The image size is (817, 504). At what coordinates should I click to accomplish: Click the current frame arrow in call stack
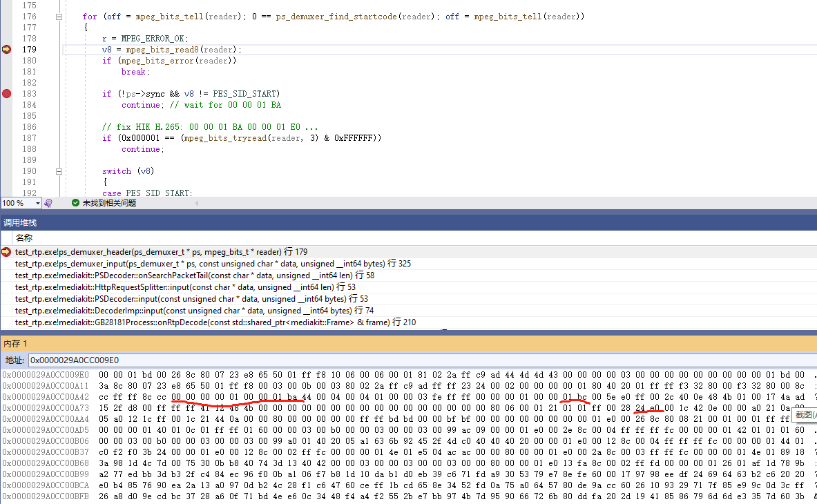click(6, 252)
